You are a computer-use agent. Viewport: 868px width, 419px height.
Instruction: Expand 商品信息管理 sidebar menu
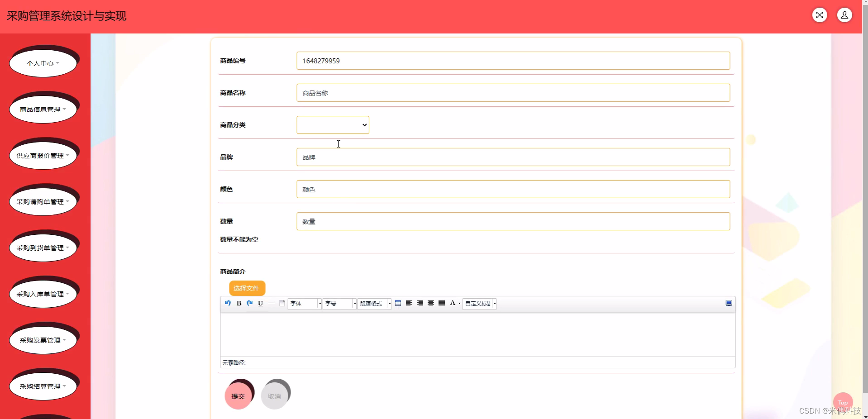[x=43, y=110]
